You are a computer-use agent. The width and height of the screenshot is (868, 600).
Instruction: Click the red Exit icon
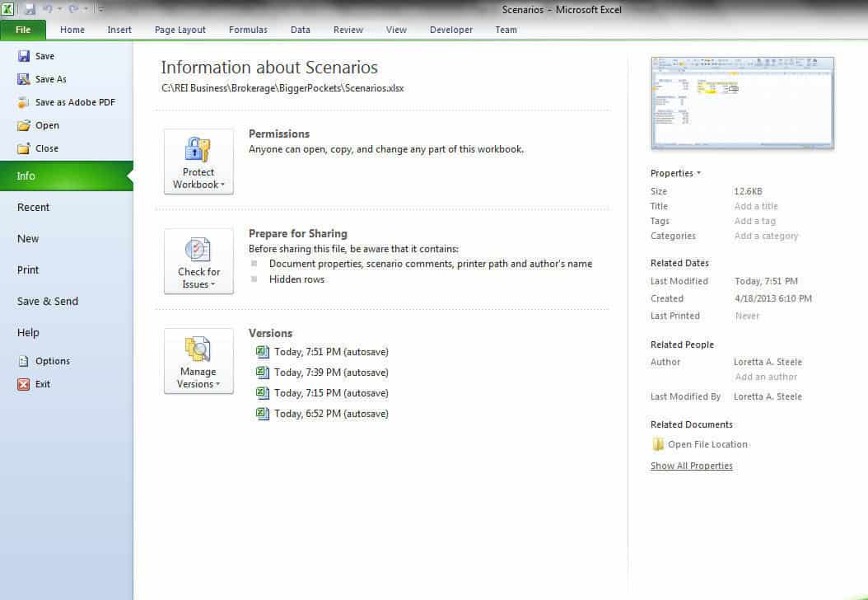pos(24,385)
